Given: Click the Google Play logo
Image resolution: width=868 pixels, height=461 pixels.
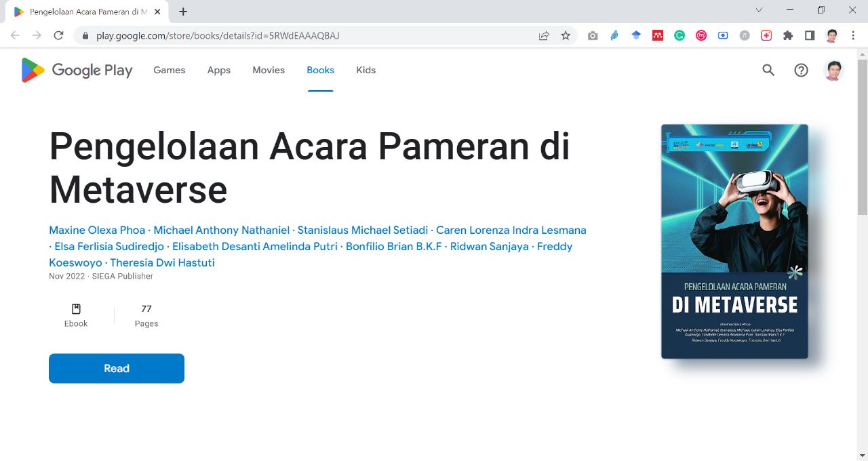Looking at the screenshot, I should (77, 70).
